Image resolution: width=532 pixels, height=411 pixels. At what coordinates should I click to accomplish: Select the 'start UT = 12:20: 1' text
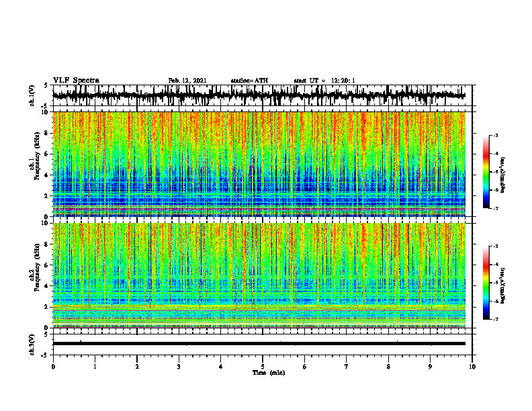tap(324, 81)
